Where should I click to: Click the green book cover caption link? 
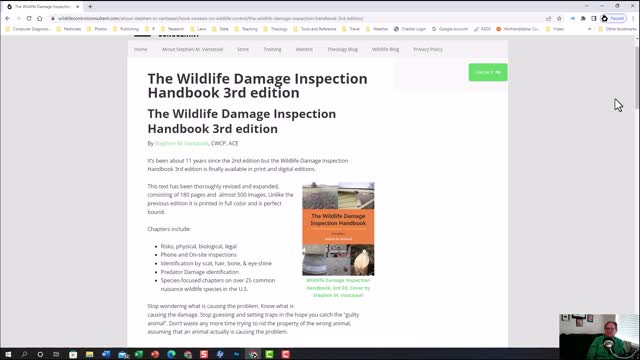tap(338, 288)
